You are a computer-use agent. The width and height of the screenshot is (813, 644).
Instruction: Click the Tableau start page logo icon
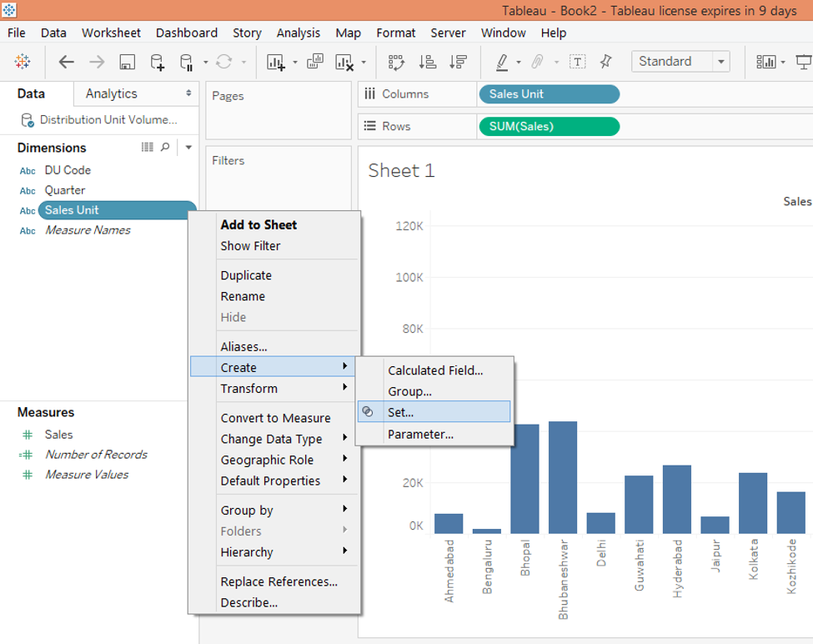point(23,62)
